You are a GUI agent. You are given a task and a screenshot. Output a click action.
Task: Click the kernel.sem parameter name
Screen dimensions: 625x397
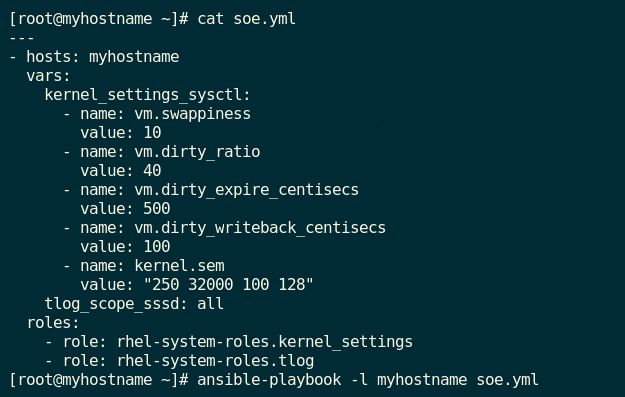pyautogui.click(x=179, y=265)
